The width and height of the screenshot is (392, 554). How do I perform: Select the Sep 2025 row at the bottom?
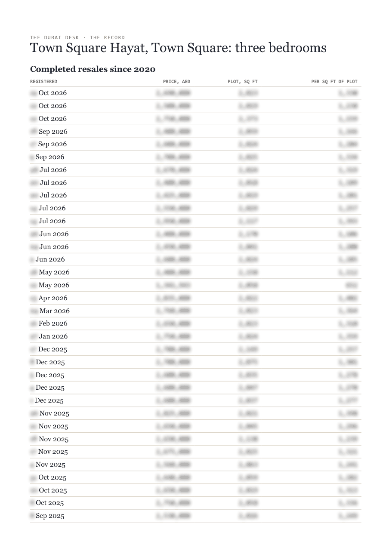pos(196,516)
